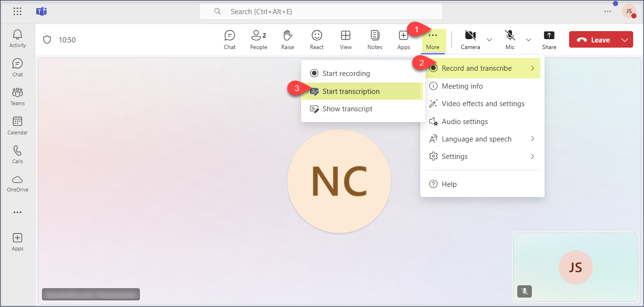Screen dimensions: 644x307
Task: Open the Teams section in sidebar
Action: [x=17, y=96]
